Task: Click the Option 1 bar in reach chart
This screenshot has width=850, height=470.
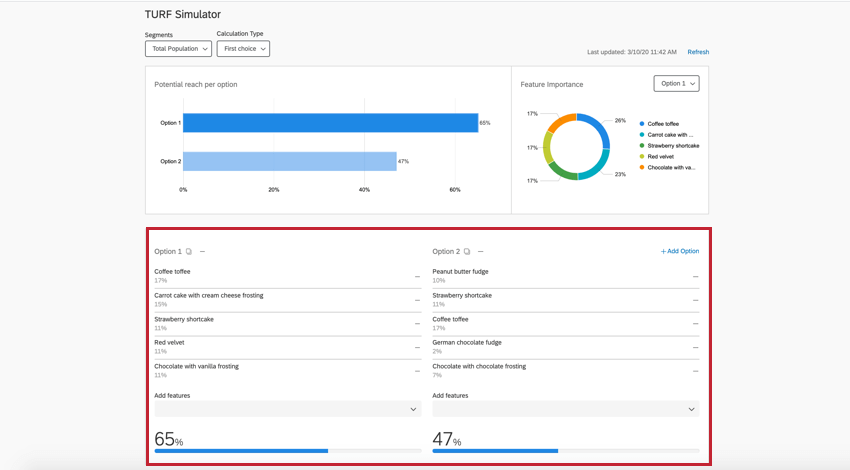Action: (x=330, y=123)
